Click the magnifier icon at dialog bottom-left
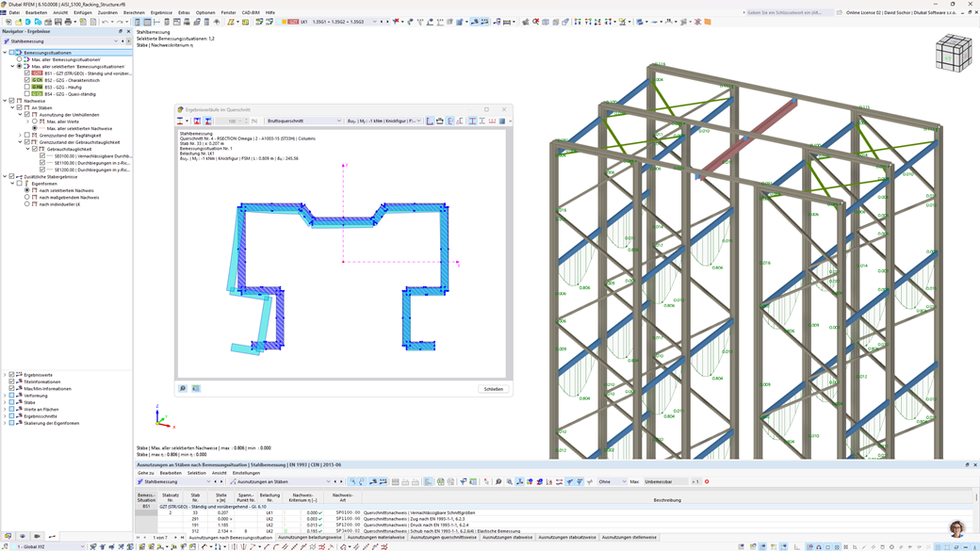Image resolution: width=980 pixels, height=551 pixels. coord(183,388)
